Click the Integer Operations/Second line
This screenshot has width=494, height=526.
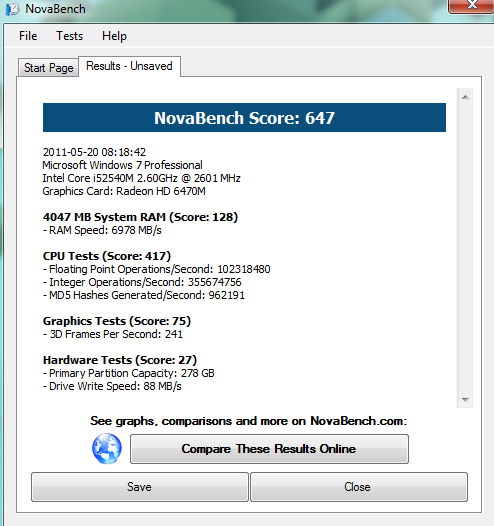[142, 282]
